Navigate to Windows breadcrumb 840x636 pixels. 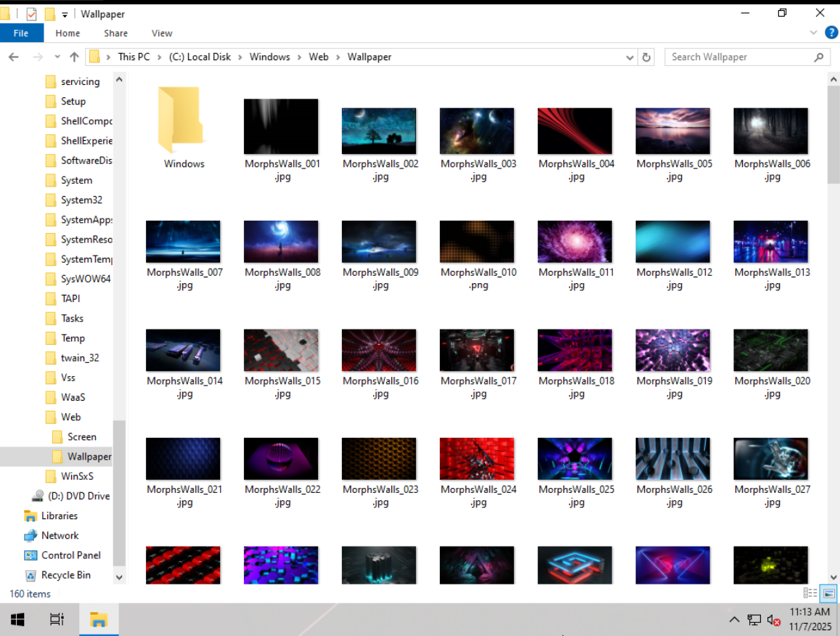pos(269,57)
